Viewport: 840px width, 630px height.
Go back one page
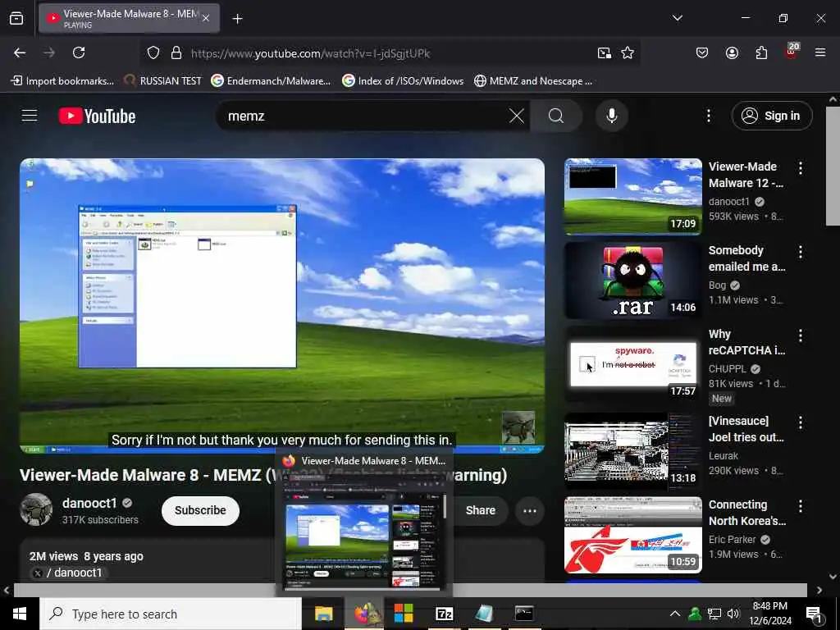pos(20,52)
